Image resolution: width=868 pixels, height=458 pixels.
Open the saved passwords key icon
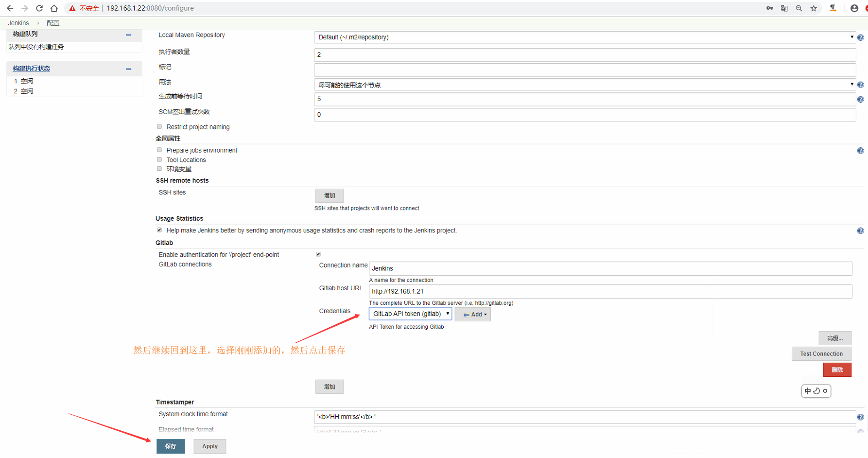769,8
